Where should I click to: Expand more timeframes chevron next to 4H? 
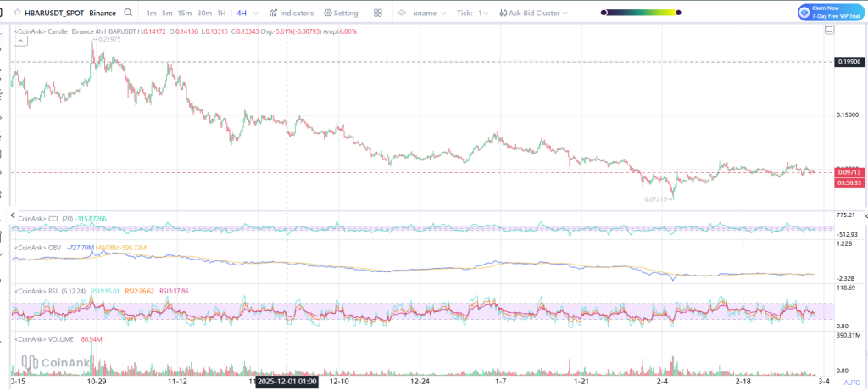(258, 13)
